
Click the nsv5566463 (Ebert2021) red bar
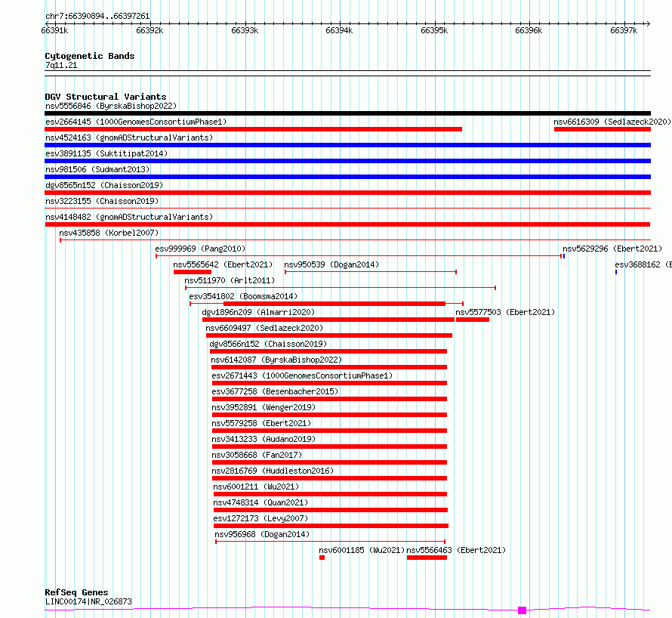click(x=427, y=558)
